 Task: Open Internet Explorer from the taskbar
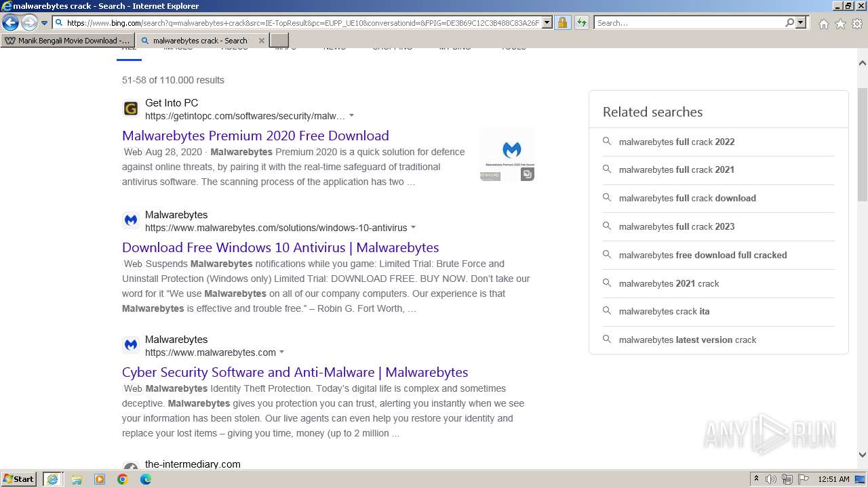52,479
